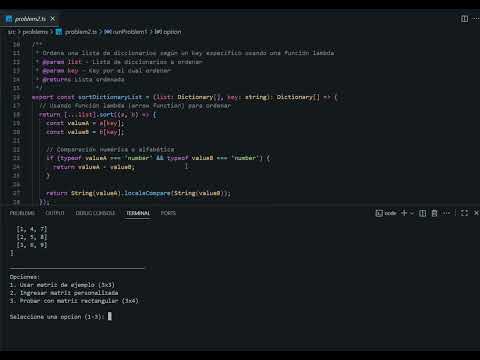
Task: Kill terminal with the trash icon
Action: pyautogui.click(x=434, y=213)
